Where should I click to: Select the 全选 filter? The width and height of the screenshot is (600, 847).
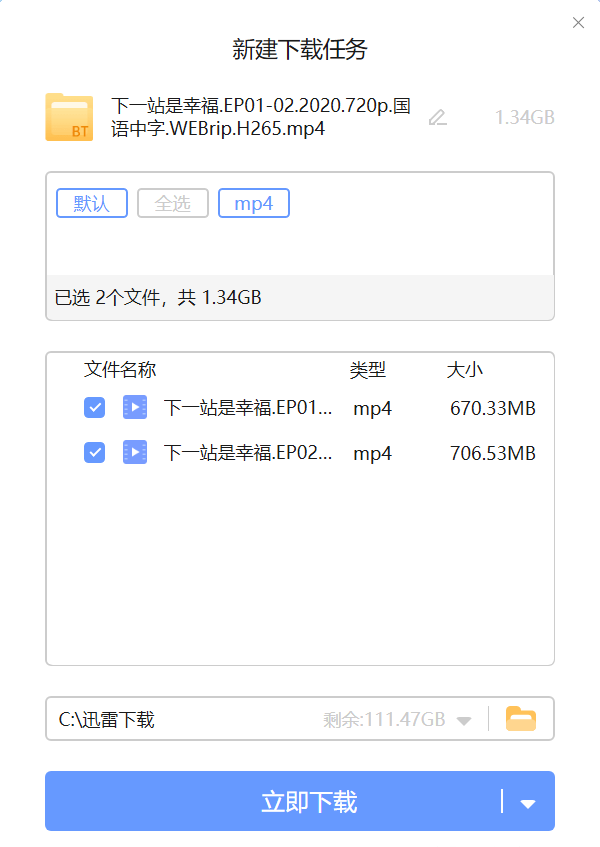pyautogui.click(x=173, y=203)
